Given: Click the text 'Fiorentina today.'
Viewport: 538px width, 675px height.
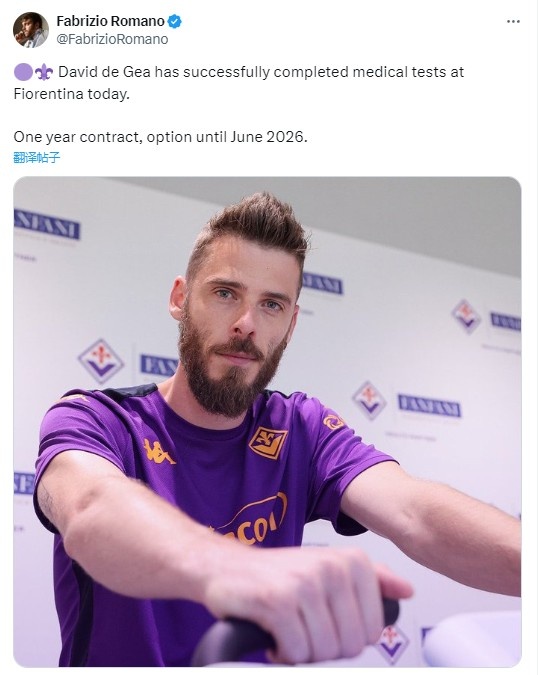Looking at the screenshot, I should [71, 94].
